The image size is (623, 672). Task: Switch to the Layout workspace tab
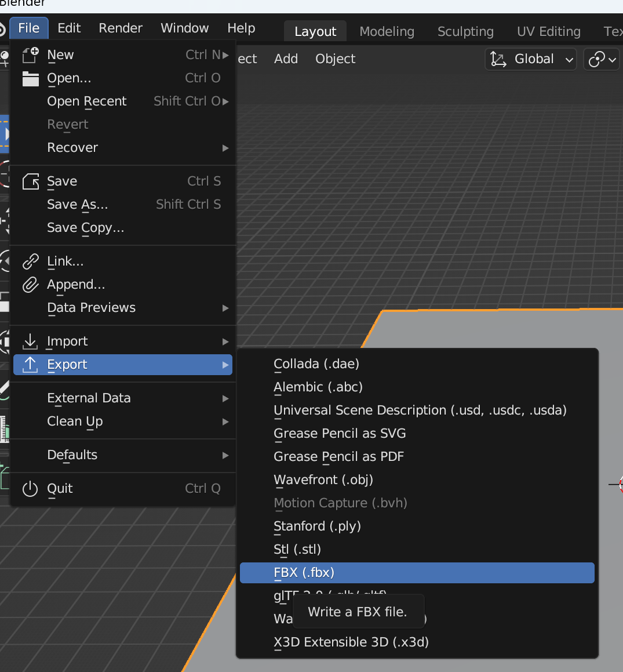coord(315,31)
